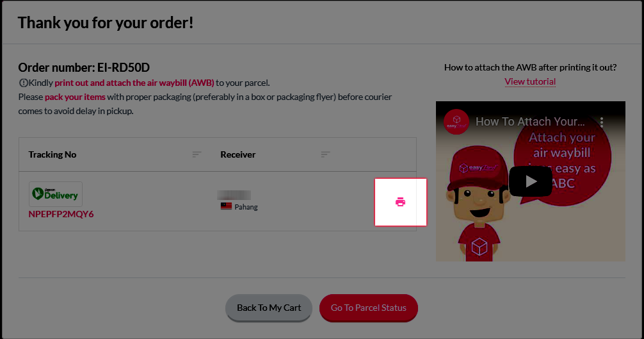
Task: Select the Receiver column header
Action: click(237, 154)
